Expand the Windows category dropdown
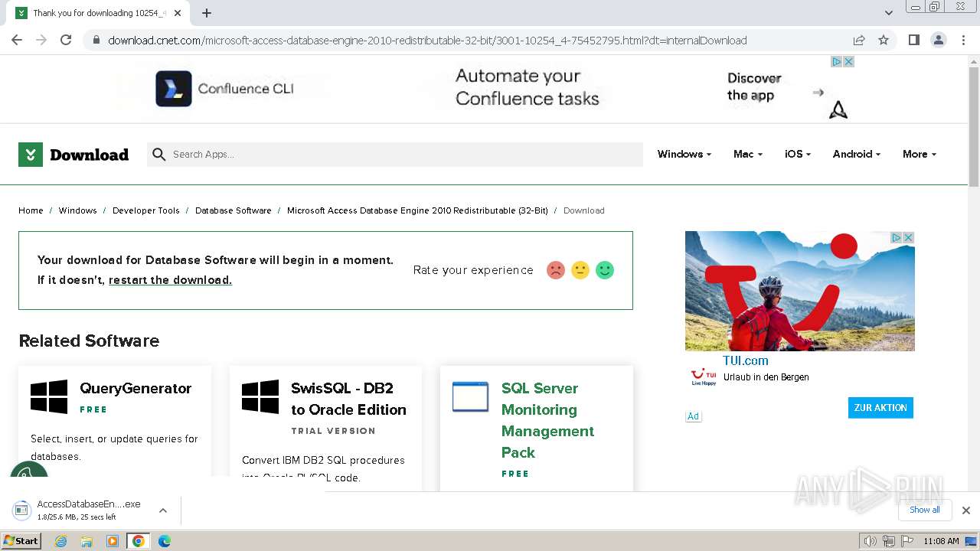Viewport: 980px width, 551px height. (x=684, y=155)
